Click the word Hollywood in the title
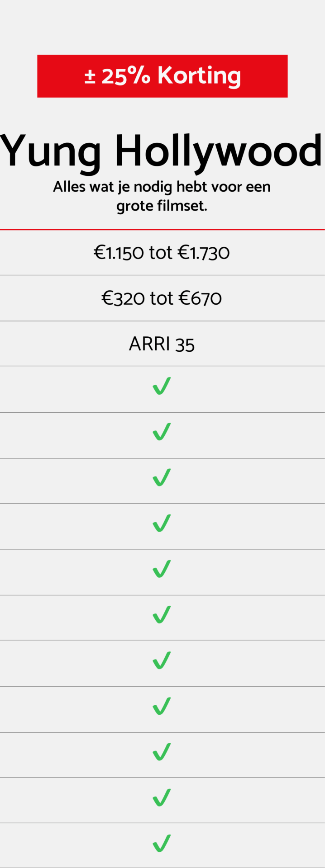 (219, 151)
